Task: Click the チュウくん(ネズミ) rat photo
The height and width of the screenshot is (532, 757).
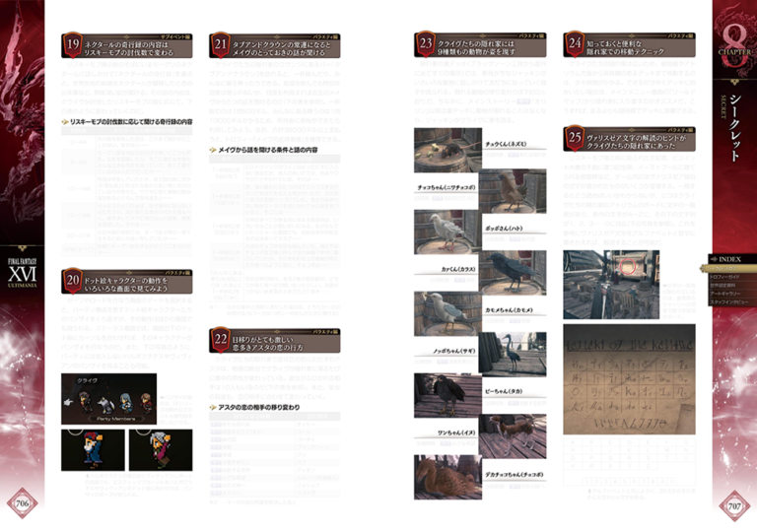Action: pyautogui.click(x=448, y=151)
